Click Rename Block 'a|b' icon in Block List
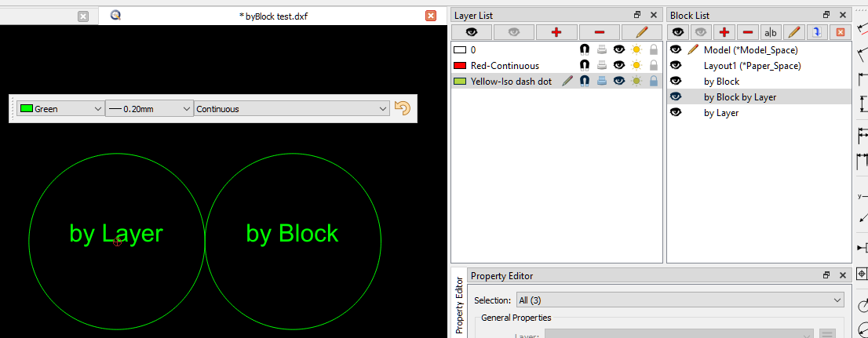The width and height of the screenshot is (868, 338). 771,32
